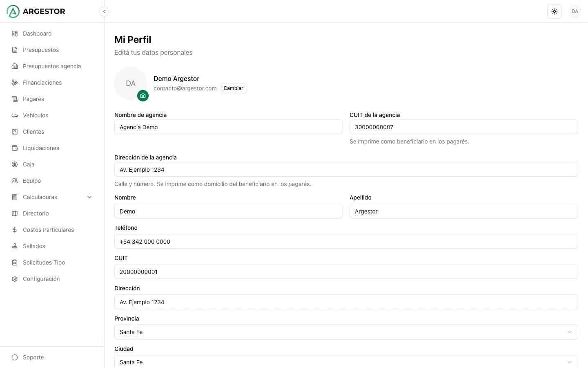The image size is (588, 368).
Task: Click the Sellados stamp icon
Action: click(x=15, y=246)
